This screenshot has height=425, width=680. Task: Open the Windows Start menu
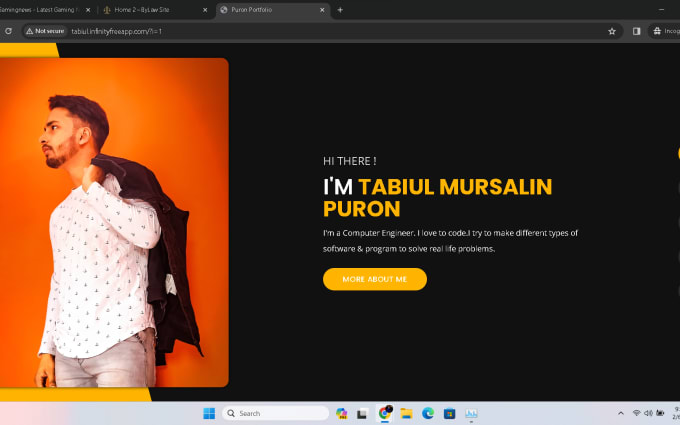pos(209,413)
